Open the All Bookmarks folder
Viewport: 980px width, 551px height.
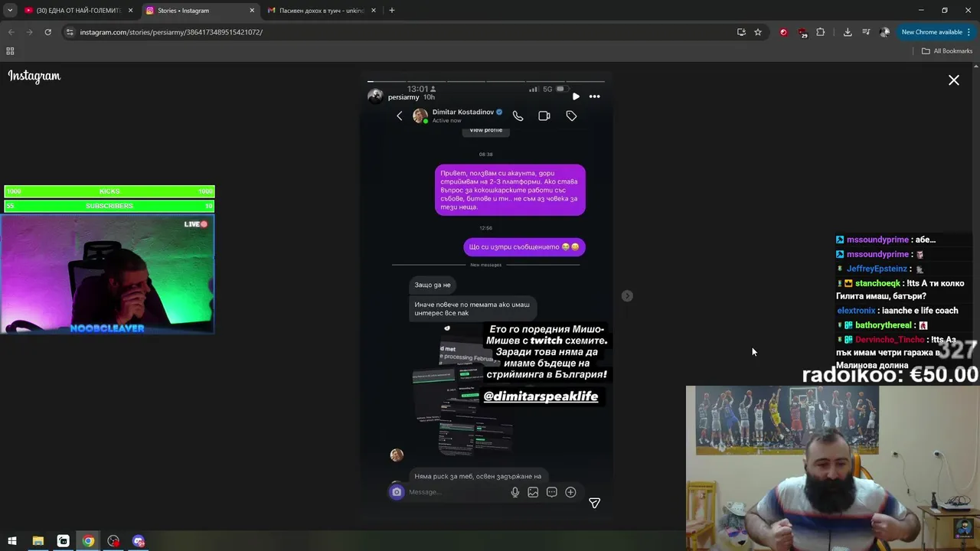[947, 51]
